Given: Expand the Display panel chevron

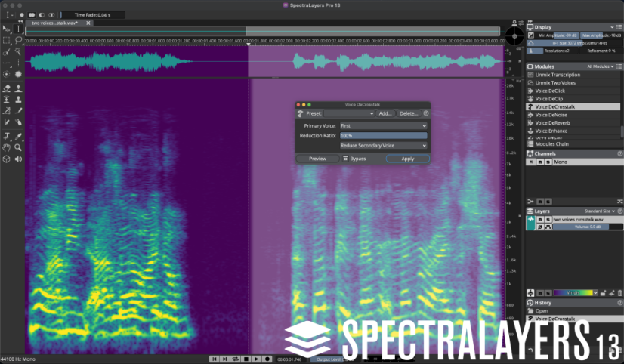Looking at the screenshot, I should tap(612, 27).
